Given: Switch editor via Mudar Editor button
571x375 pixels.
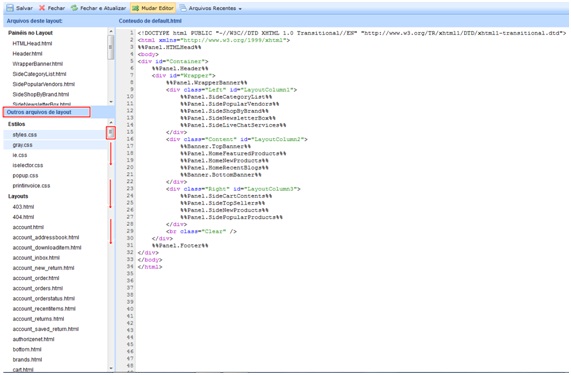Looking at the screenshot, I should pos(153,8).
